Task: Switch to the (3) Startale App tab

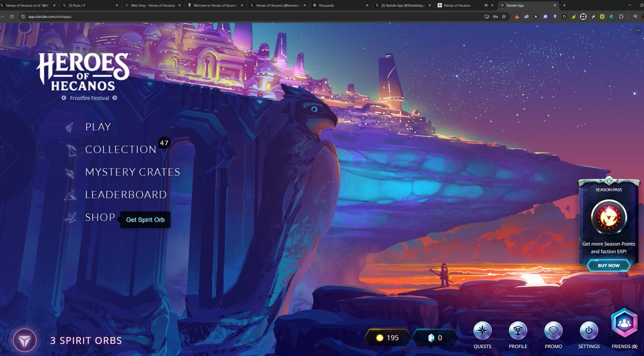Action: pyautogui.click(x=402, y=5)
